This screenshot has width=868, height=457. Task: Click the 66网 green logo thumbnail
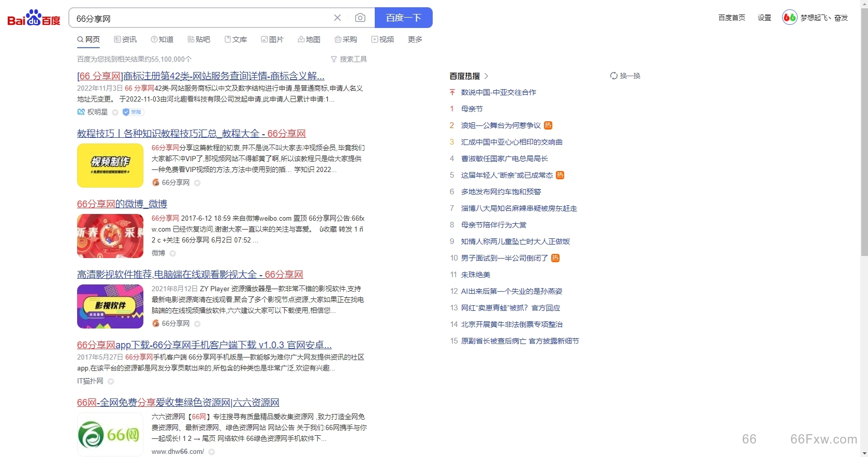tap(110, 434)
